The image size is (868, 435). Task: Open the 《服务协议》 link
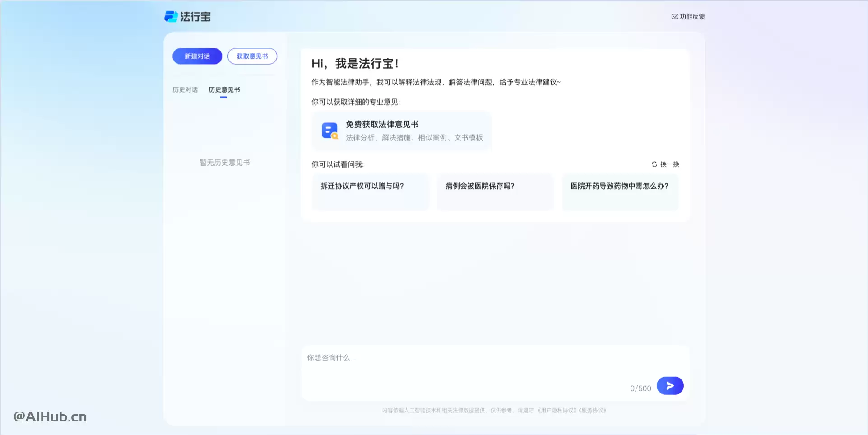[x=593, y=411]
